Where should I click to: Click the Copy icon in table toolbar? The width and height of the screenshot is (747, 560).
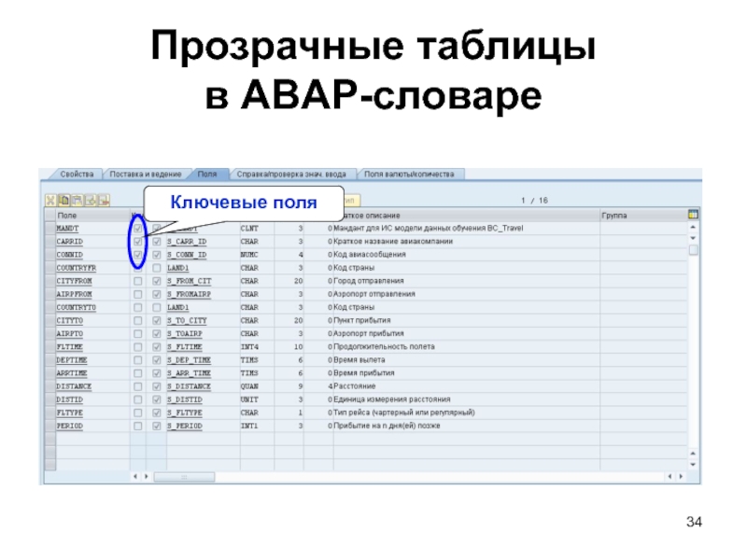coord(65,200)
